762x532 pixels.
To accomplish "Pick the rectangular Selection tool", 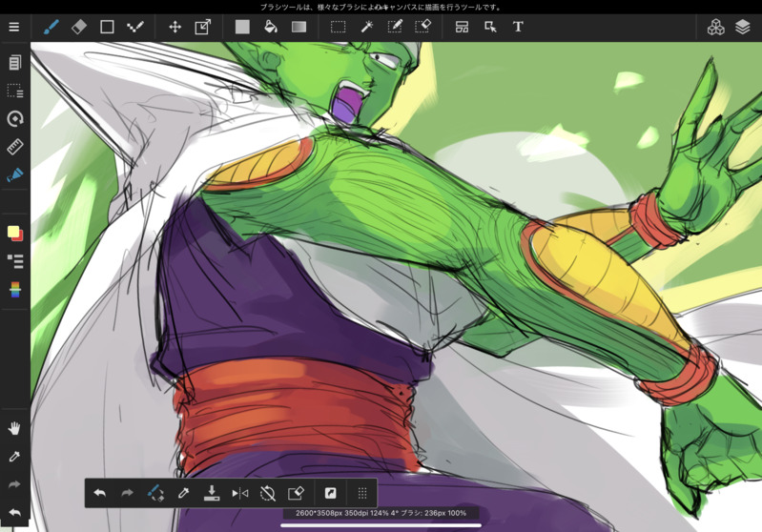I will tap(338, 27).
